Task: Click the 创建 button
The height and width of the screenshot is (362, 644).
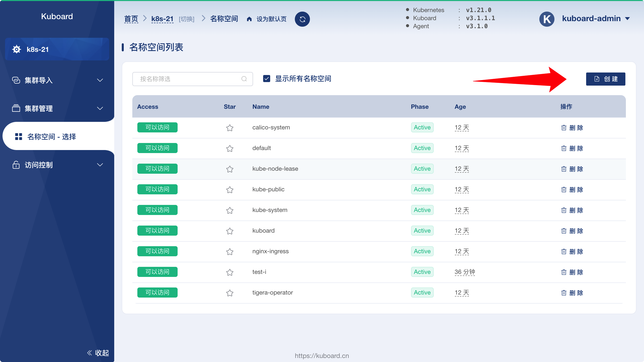Action: tap(606, 79)
